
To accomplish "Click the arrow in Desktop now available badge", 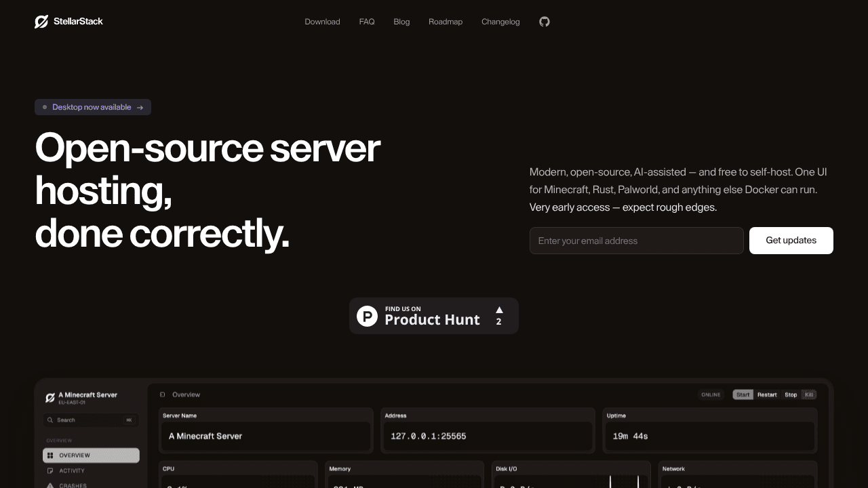I will pyautogui.click(x=140, y=107).
